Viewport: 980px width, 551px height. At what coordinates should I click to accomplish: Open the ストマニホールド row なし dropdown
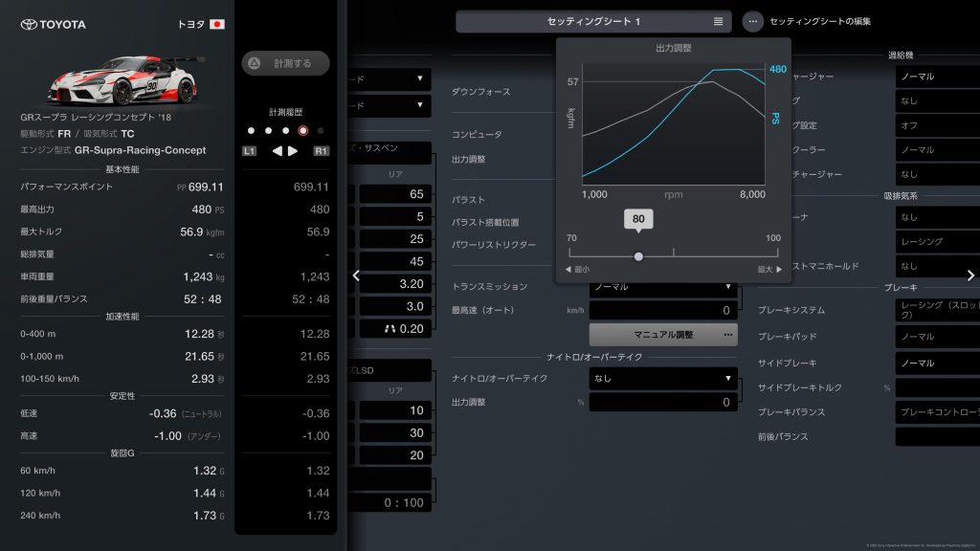(x=938, y=266)
